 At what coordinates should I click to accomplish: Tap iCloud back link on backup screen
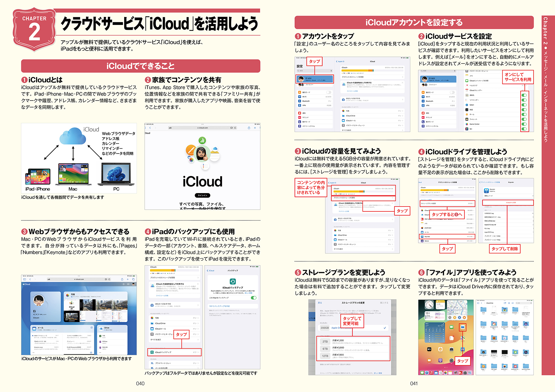pyautogui.click(x=211, y=271)
